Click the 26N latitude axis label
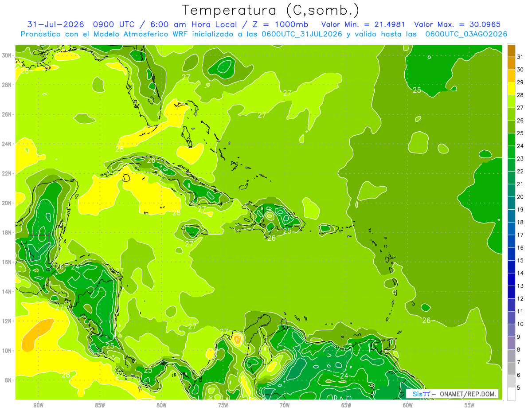532x411 pixels. 7,114
